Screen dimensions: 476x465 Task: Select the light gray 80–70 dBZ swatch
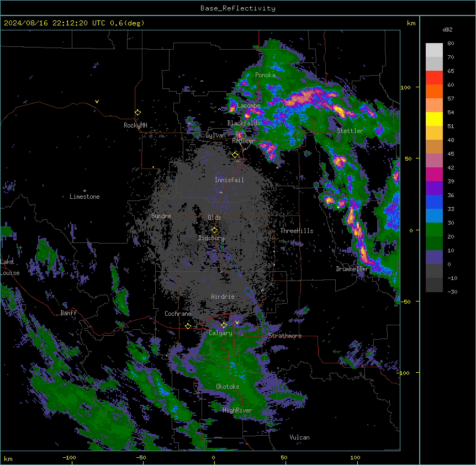434,50
